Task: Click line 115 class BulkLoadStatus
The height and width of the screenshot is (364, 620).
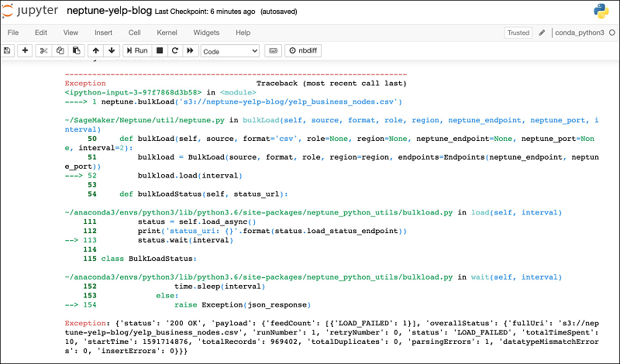Action: pos(149,259)
